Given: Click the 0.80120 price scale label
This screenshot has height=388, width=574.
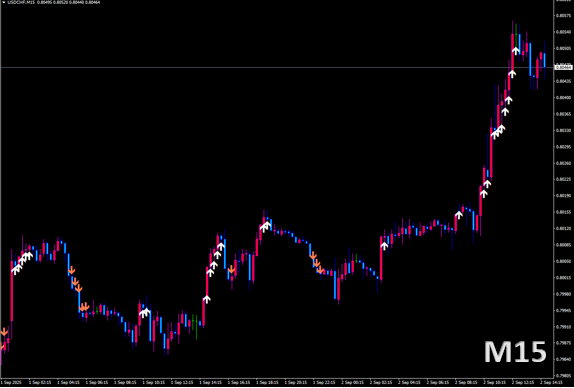Looking at the screenshot, I should click(x=563, y=228).
